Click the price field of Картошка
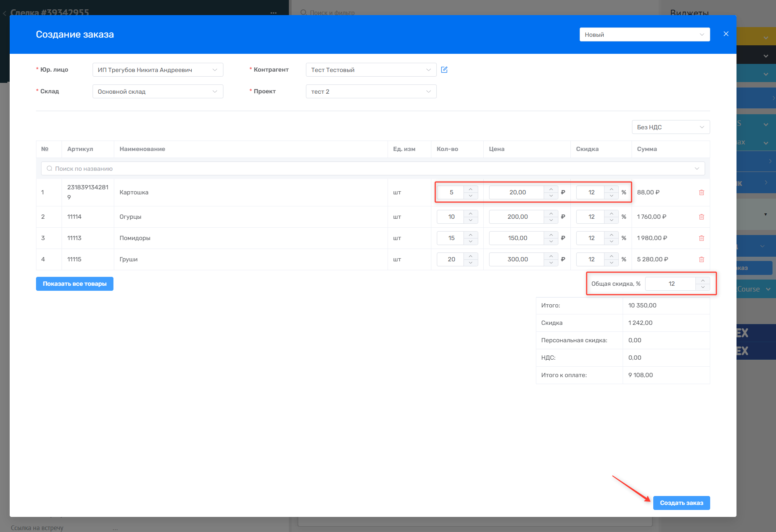The width and height of the screenshot is (776, 532). (x=517, y=192)
